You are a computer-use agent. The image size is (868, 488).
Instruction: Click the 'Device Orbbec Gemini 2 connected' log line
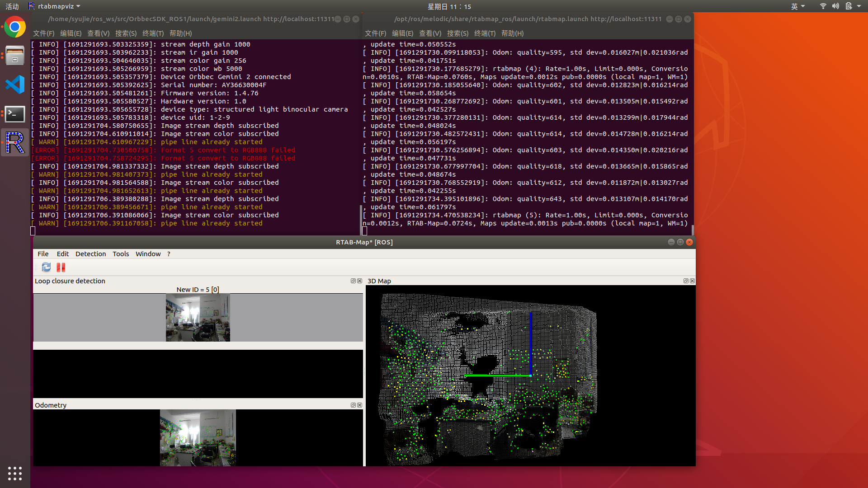[x=161, y=77]
